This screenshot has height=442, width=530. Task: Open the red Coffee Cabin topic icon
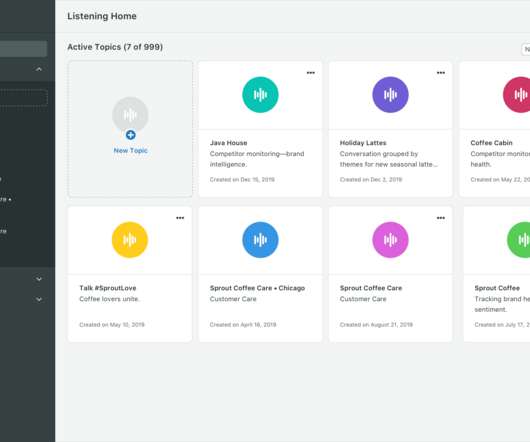[517, 95]
